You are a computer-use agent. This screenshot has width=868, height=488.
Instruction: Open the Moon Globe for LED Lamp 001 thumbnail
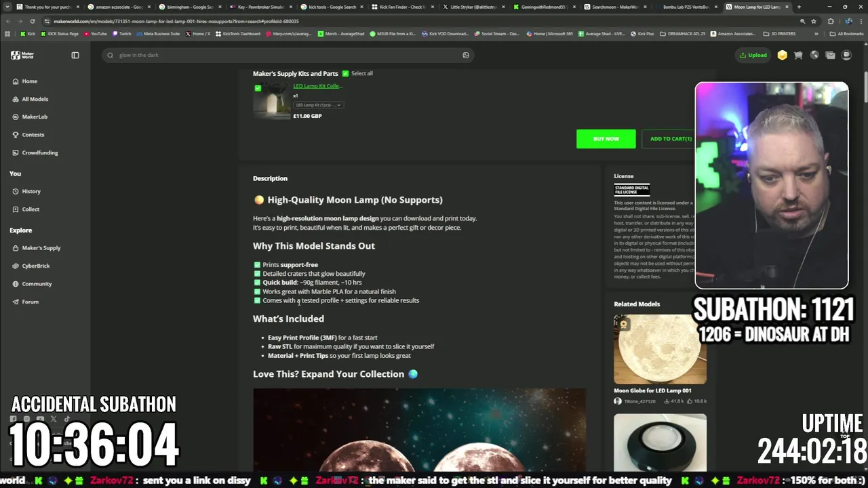[x=660, y=349]
